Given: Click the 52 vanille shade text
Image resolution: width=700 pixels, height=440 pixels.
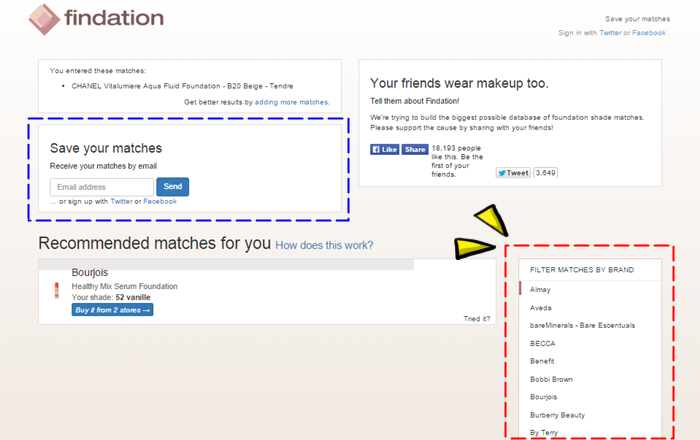Looking at the screenshot, I should point(133,297).
